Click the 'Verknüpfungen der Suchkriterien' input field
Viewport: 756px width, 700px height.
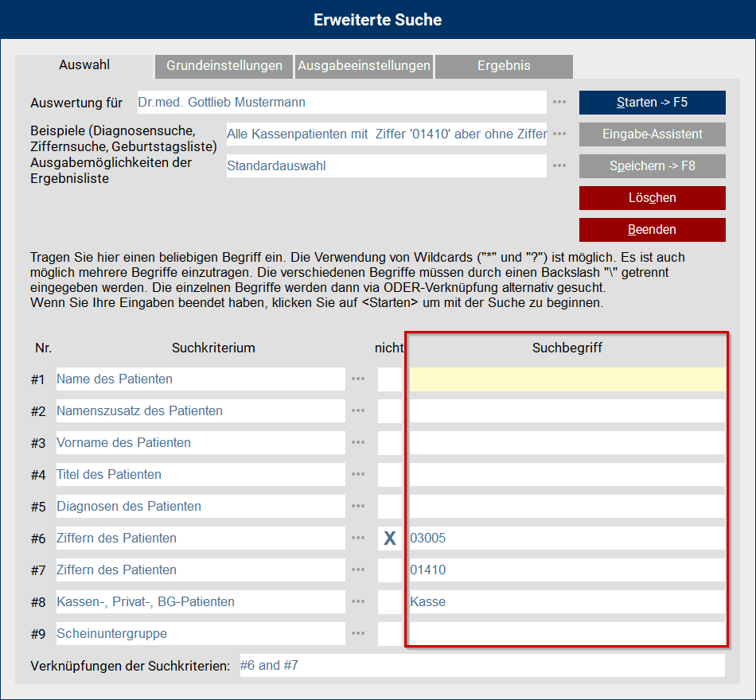[481, 666]
